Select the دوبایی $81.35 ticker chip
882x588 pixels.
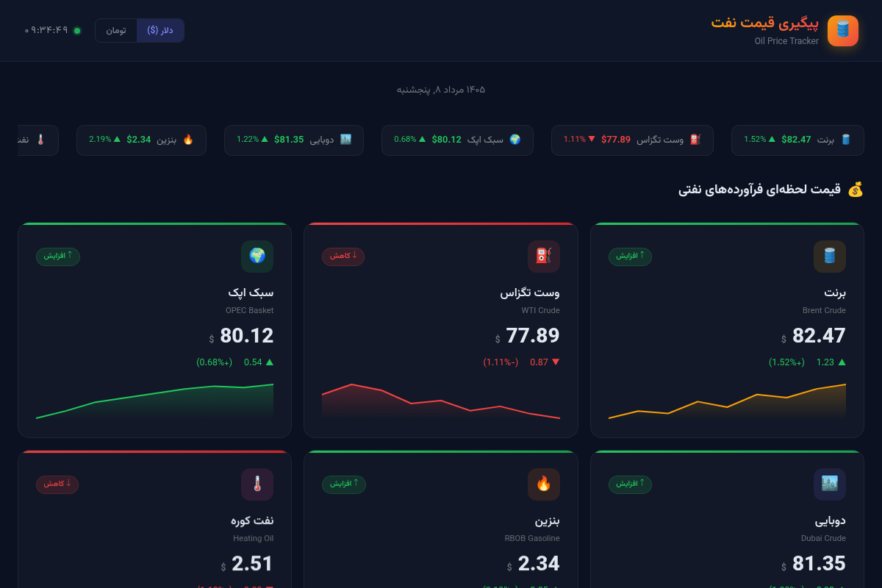[294, 140]
